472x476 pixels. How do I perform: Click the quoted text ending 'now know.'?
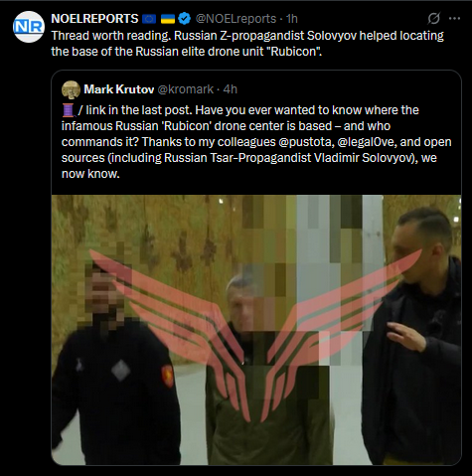coord(256,142)
